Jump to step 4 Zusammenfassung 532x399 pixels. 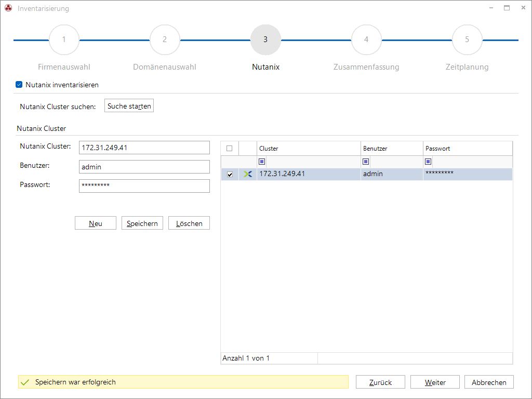click(x=366, y=39)
